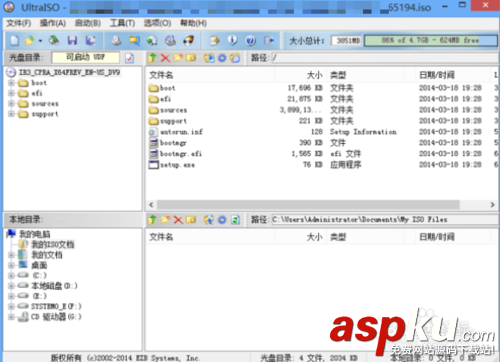Click Rename icon in image pane toolbar
This screenshot has width=500, height=362.
(x=191, y=58)
